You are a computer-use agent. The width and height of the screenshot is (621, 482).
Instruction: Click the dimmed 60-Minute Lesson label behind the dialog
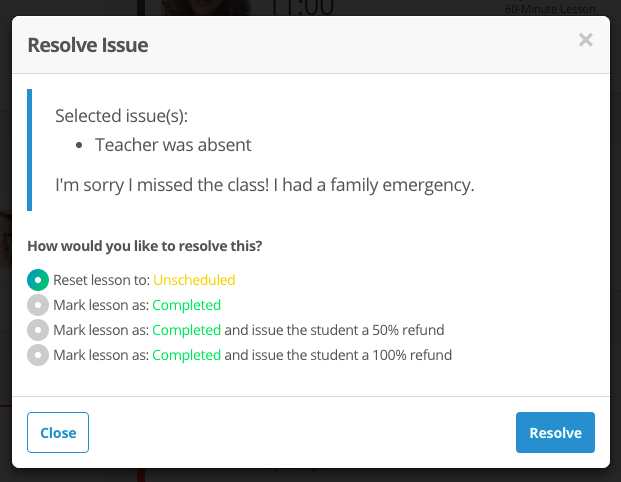[x=550, y=9]
